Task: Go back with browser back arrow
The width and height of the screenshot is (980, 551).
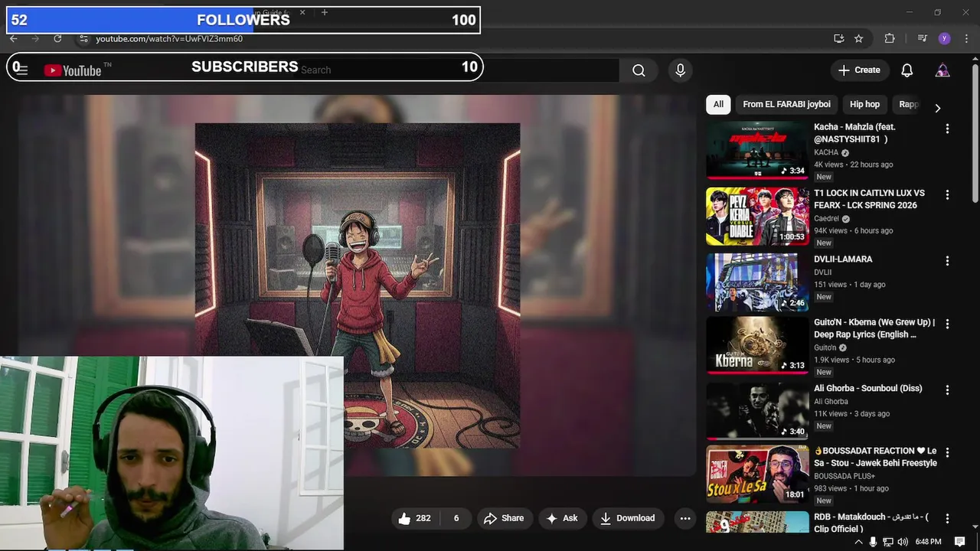Action: (x=14, y=38)
